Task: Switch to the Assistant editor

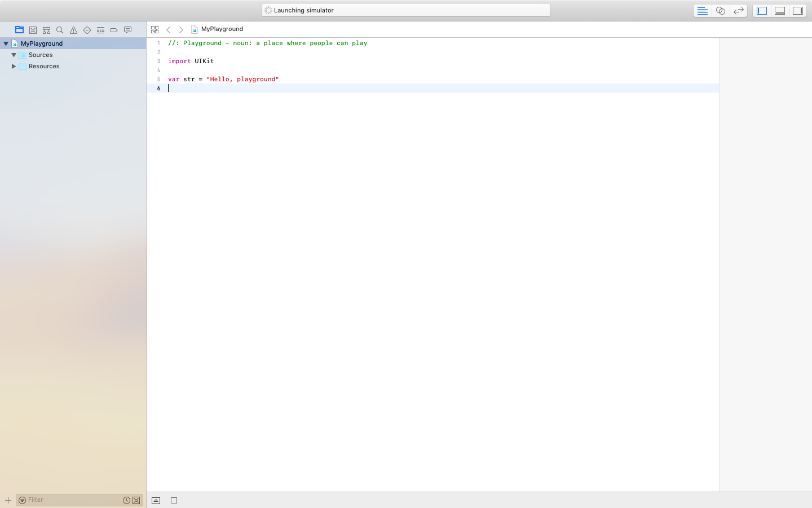Action: coord(720,11)
